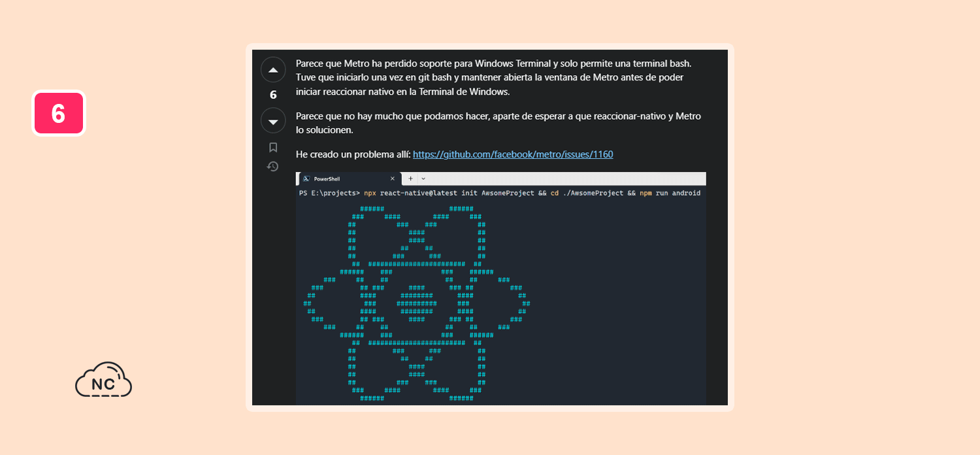980x455 pixels.
Task: Click the paragraph starting 'Parece que Metro ha perdido'
Action: tap(494, 77)
